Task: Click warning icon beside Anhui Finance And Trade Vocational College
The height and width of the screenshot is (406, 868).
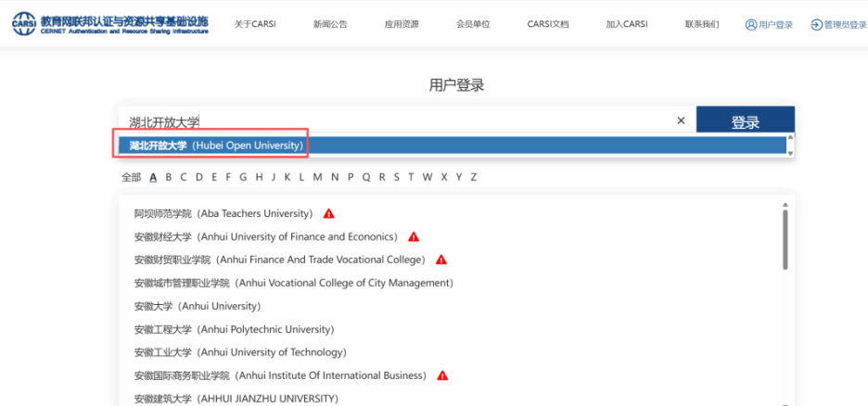Action: [x=441, y=260]
